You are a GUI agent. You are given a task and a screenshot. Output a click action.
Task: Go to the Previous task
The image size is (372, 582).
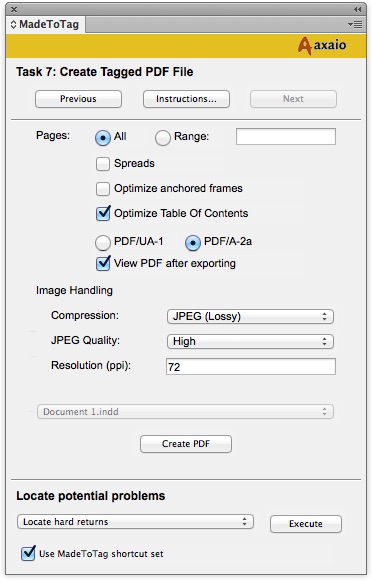(x=78, y=99)
